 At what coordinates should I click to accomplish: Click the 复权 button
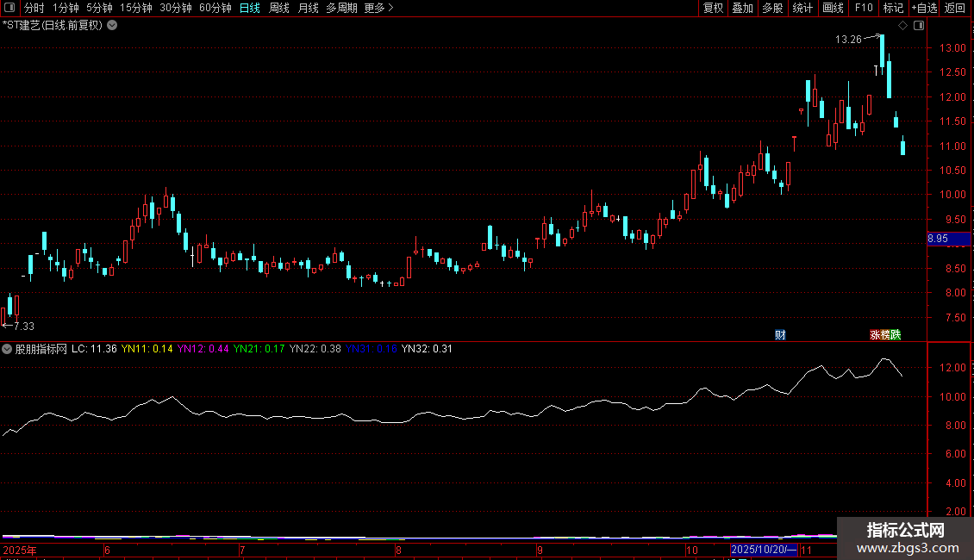click(713, 8)
